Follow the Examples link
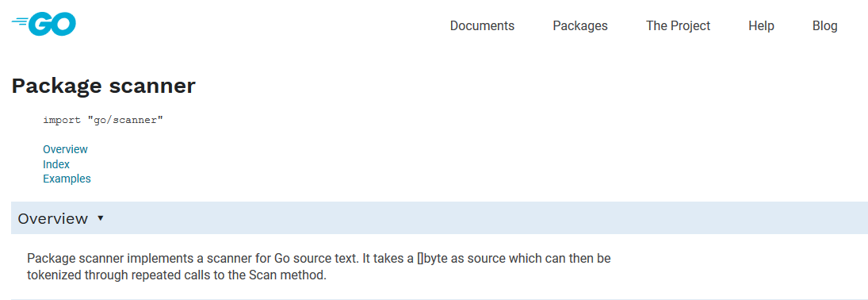868x300 pixels. pos(67,179)
